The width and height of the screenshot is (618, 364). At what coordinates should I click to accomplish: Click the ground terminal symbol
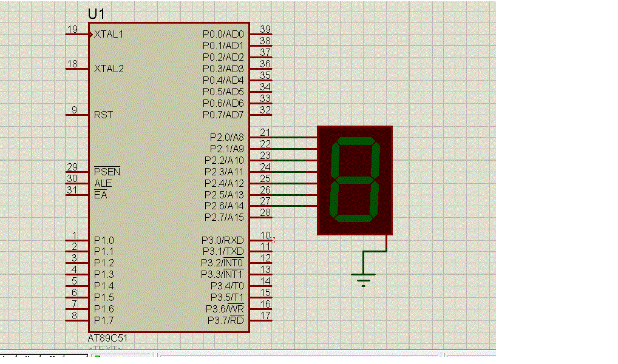click(x=363, y=280)
